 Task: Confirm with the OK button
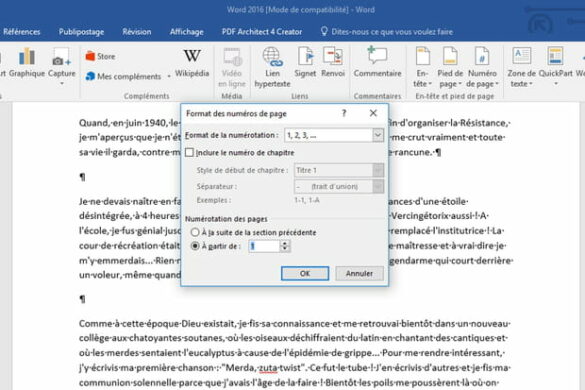(305, 273)
